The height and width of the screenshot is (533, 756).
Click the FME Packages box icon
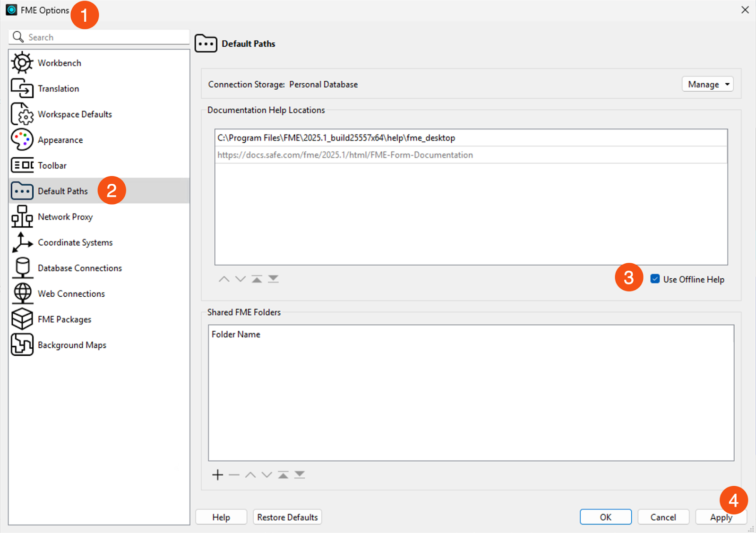pyautogui.click(x=22, y=319)
